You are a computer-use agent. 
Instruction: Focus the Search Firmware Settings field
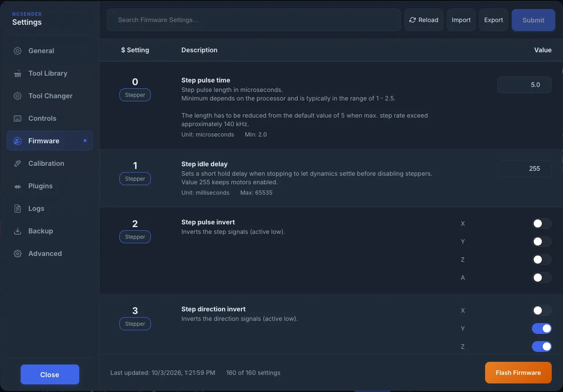[x=254, y=20]
